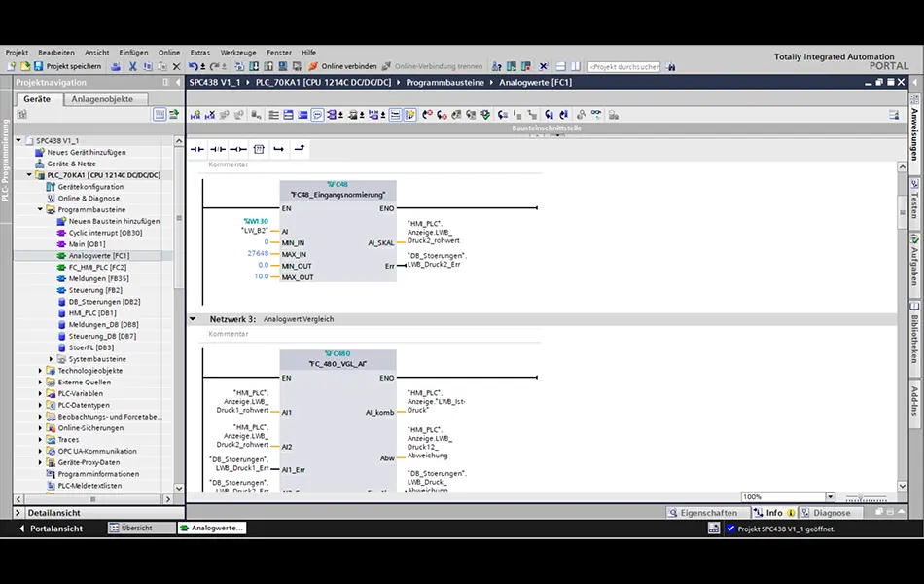Viewport: 924px width, 584px height.
Task: Split editor space vertically icon
Action: point(575,66)
